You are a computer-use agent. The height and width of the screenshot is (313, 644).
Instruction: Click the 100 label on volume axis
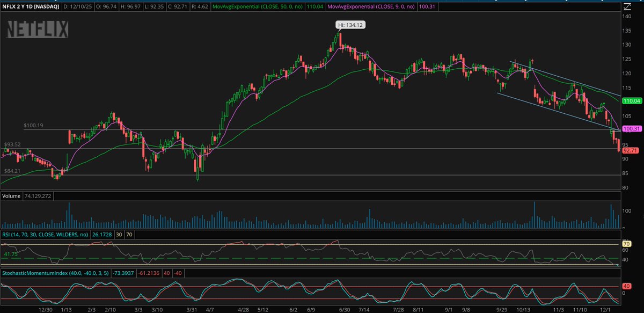[x=627, y=210]
